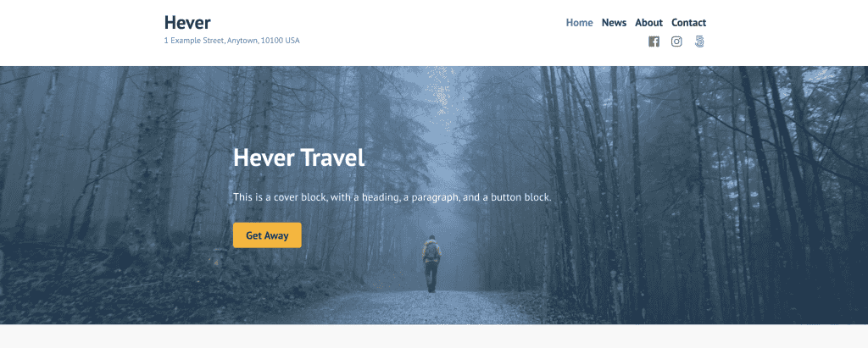Image resolution: width=868 pixels, height=348 pixels.
Task: Return to homepage via Hever logo text
Action: click(187, 23)
